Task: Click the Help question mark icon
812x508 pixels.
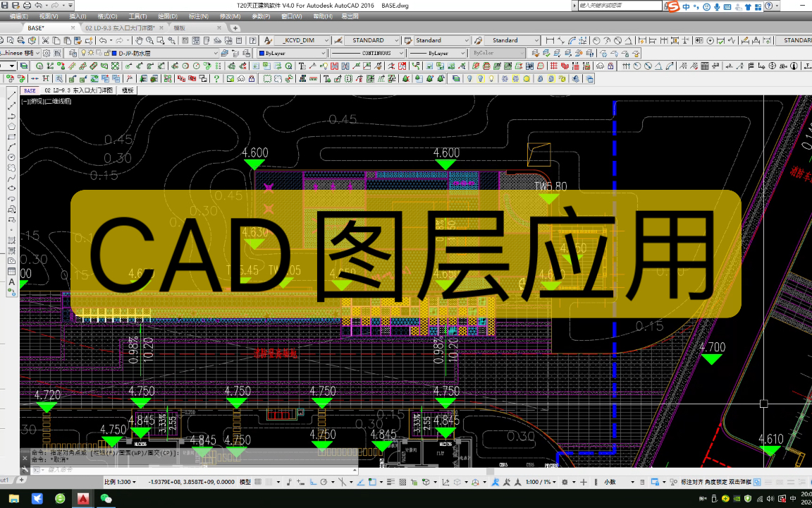Action: pos(252,40)
